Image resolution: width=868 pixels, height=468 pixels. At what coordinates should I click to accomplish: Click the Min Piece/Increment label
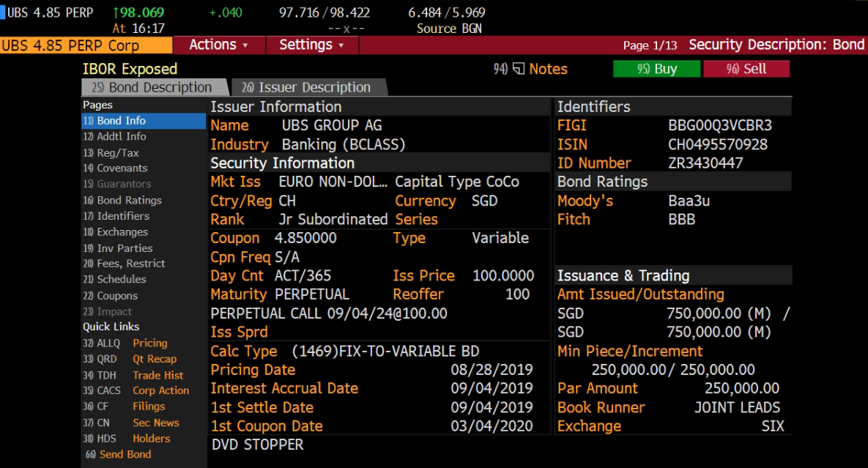pyautogui.click(x=630, y=352)
